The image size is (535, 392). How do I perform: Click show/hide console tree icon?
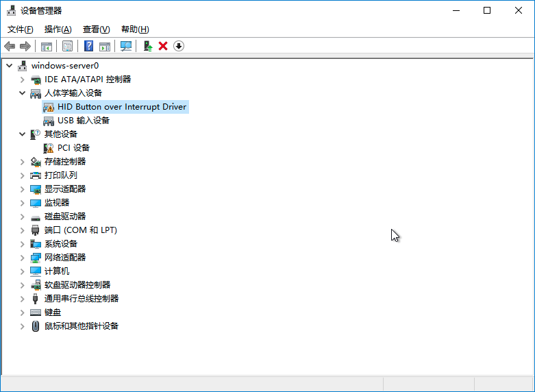(47, 46)
